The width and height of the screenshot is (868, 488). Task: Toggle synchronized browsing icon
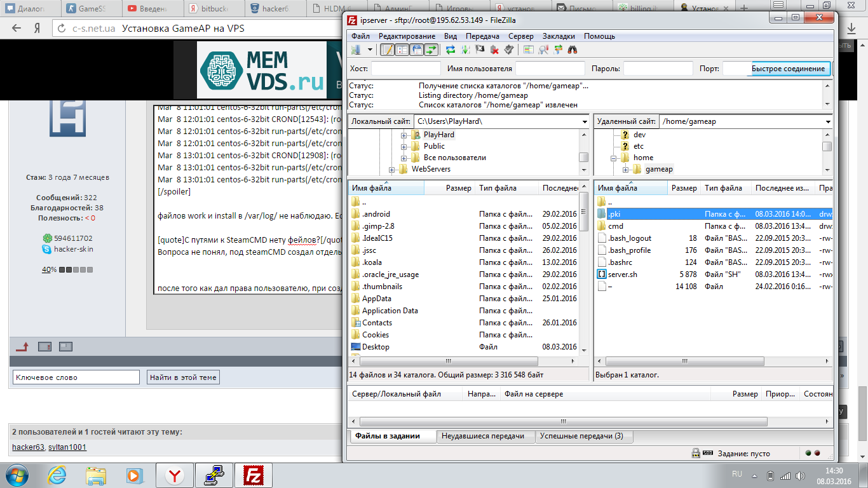(558, 50)
